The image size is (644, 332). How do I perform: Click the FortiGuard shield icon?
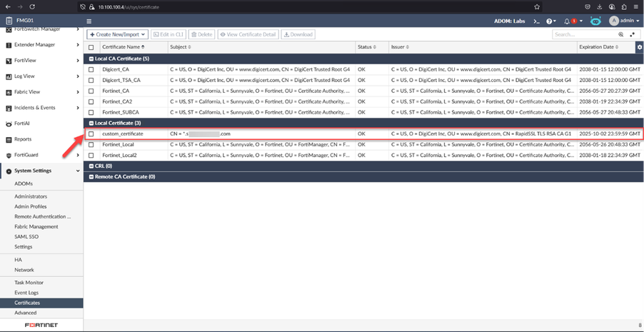pos(9,156)
